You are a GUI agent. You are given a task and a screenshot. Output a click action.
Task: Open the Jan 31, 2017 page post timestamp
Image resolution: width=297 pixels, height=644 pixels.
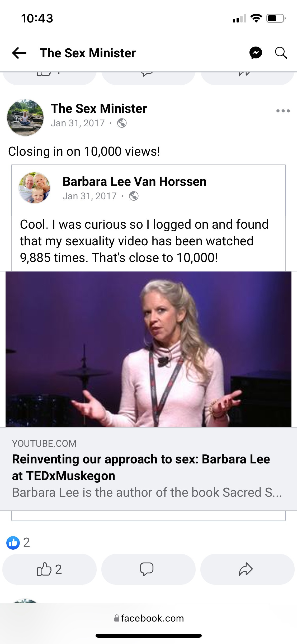[x=78, y=123]
